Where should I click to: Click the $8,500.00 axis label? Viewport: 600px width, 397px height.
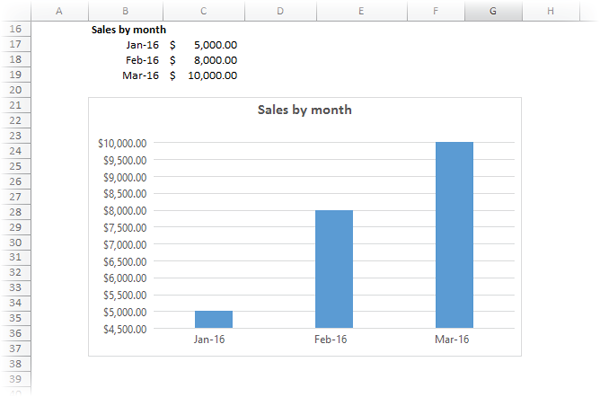pyautogui.click(x=125, y=194)
